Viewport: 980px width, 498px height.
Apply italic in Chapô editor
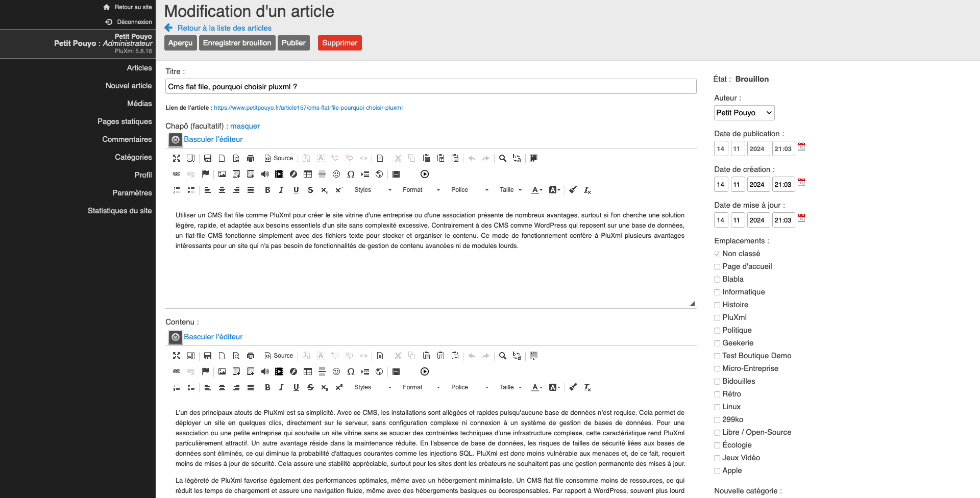pos(281,190)
